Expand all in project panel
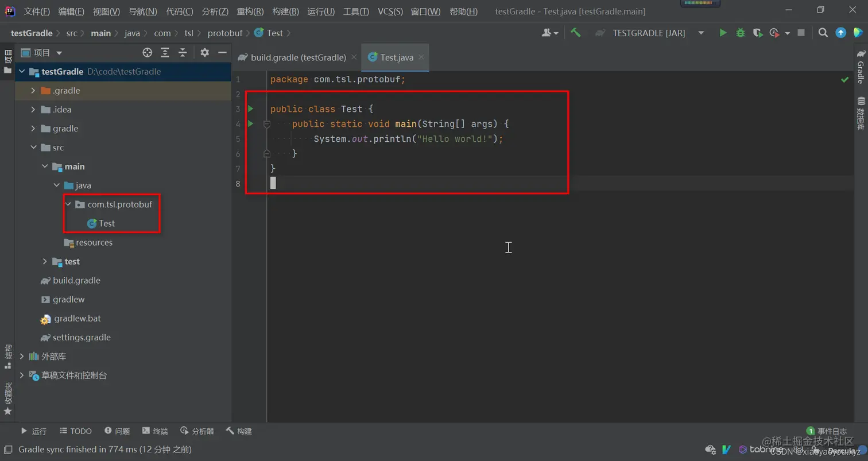 [165, 53]
